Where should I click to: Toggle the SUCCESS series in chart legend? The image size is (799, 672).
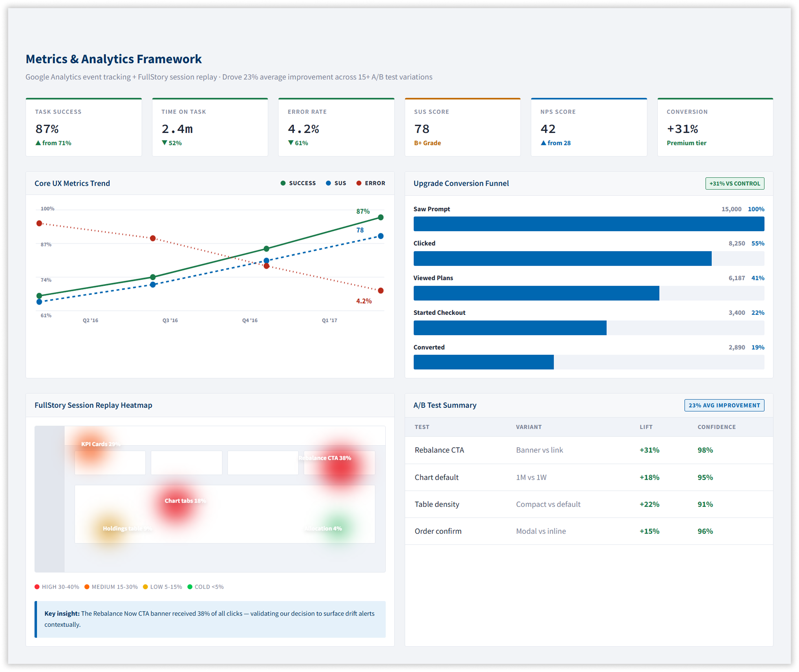(x=298, y=183)
